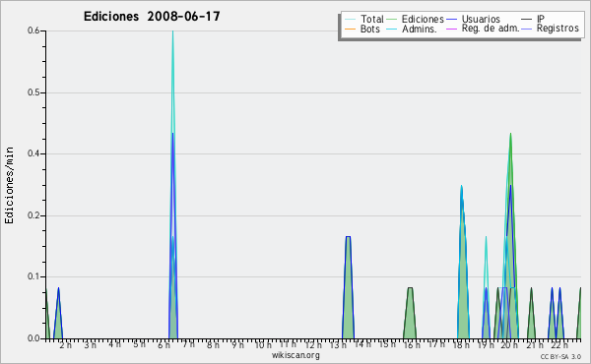Image resolution: width=591 pixels, height=364 pixels.
Task: Select the 'Usuarios' legend entry
Action: pos(473,19)
